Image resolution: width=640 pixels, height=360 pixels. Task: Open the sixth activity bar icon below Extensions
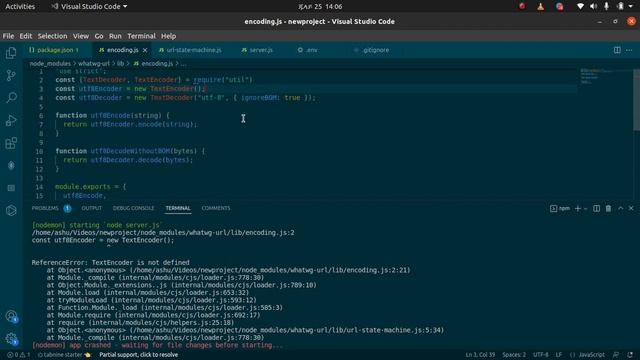tap(11, 165)
